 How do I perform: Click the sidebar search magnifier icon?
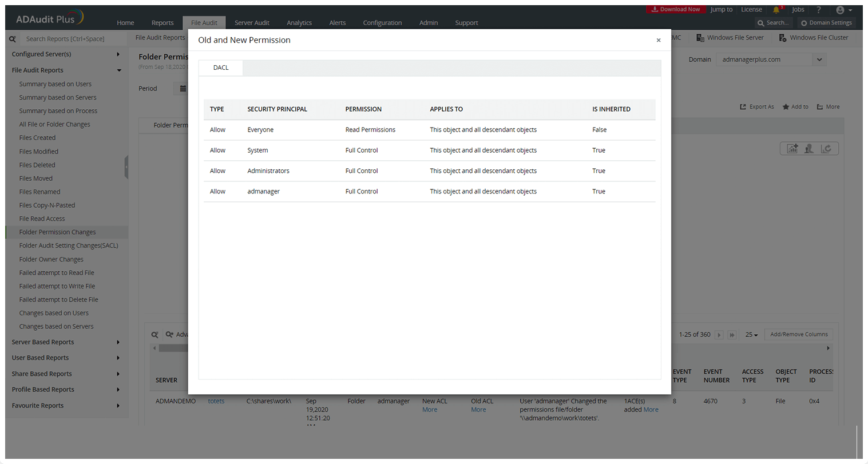click(x=13, y=39)
